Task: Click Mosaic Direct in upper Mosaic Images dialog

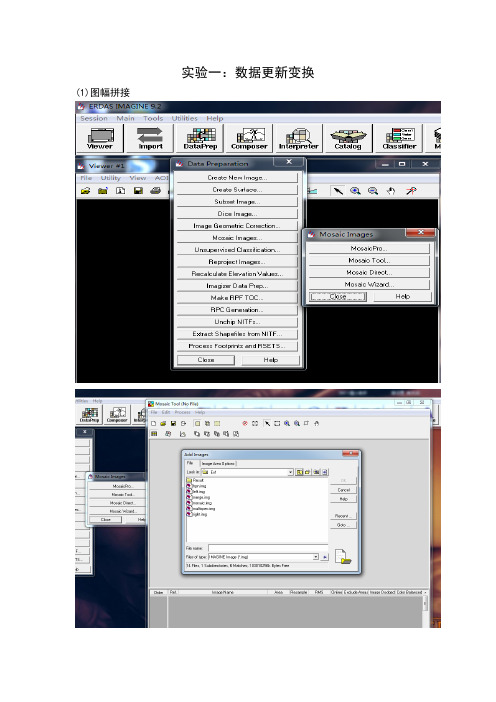Action: (x=369, y=273)
